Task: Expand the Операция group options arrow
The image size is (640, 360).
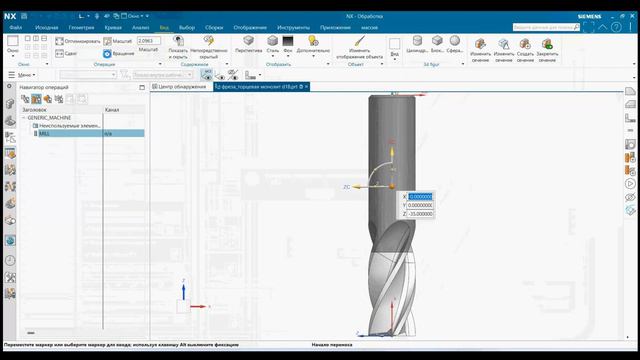Action: coord(160,64)
